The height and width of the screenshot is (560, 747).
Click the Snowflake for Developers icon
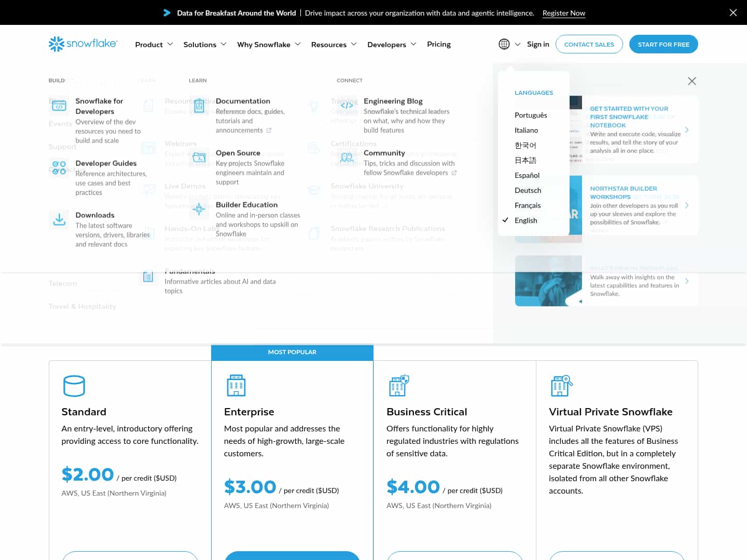(x=59, y=106)
